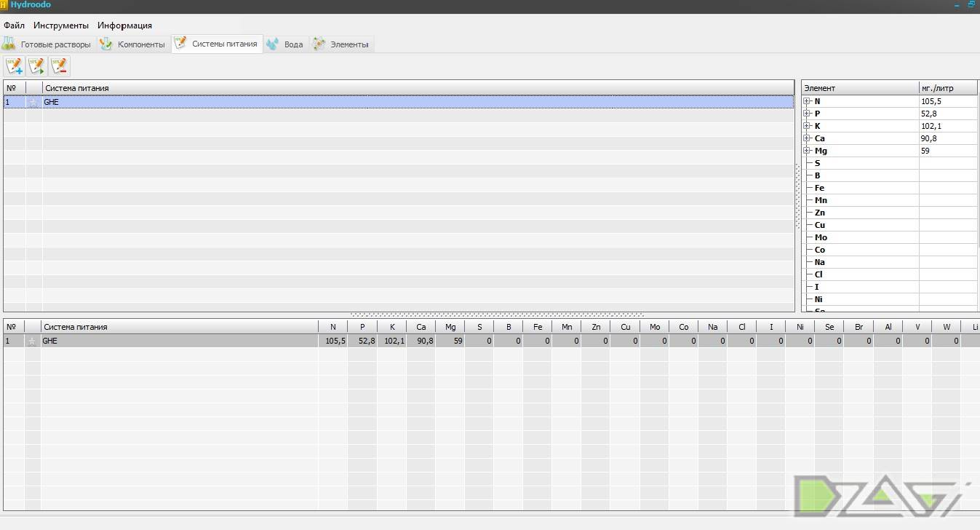Click the 59 cell in lower GHE row
Screen dimensions: 980x530
450,341
